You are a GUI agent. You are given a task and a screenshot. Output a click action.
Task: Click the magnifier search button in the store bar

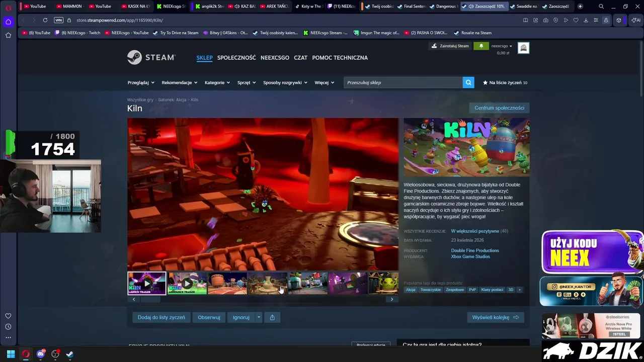(x=468, y=82)
